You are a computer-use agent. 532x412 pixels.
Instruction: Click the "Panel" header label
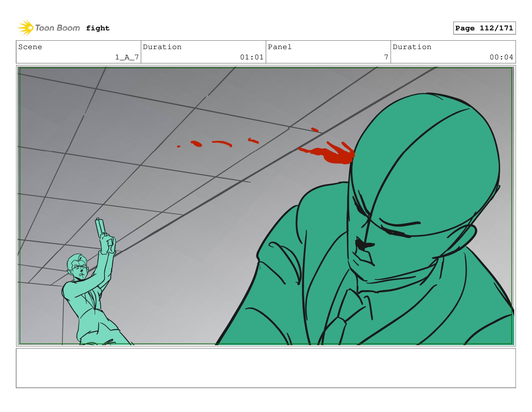point(280,47)
